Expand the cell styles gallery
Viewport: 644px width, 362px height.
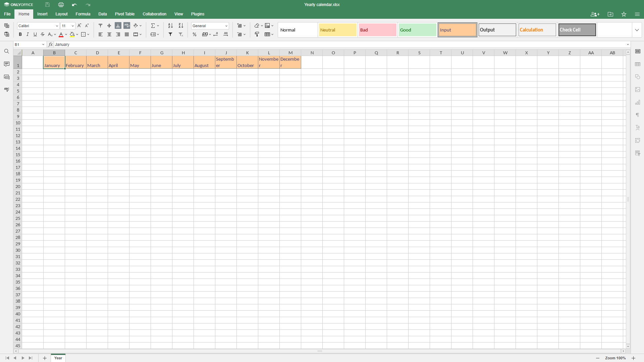click(x=637, y=30)
